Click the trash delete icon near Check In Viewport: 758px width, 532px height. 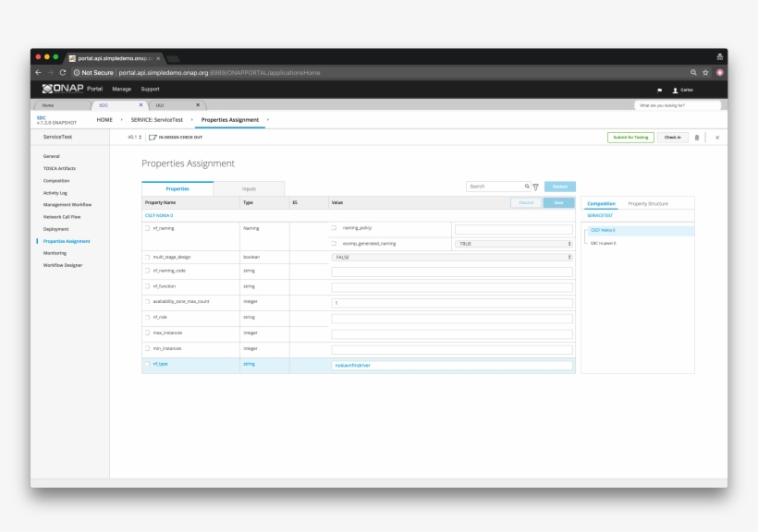697,138
